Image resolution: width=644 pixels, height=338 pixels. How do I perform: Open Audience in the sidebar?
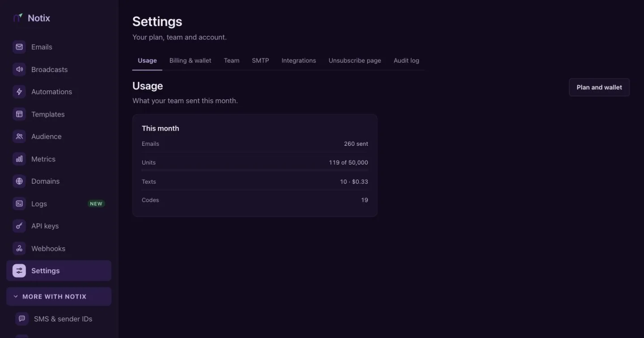click(59, 136)
